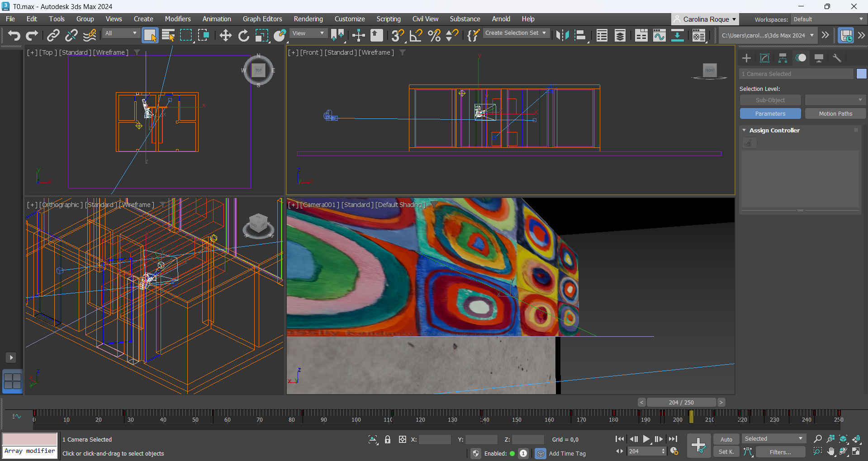The height and width of the screenshot is (461, 868).
Task: Play the animation
Action: point(646,439)
